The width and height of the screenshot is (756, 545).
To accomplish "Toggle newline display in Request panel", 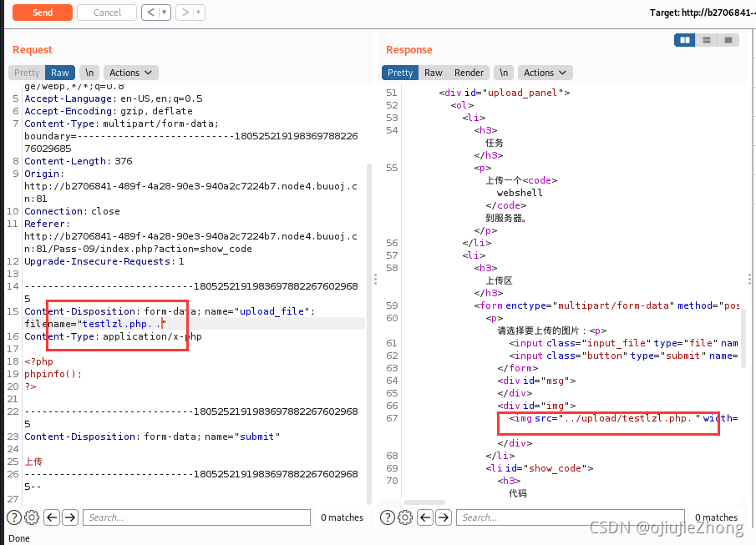I will click(89, 73).
